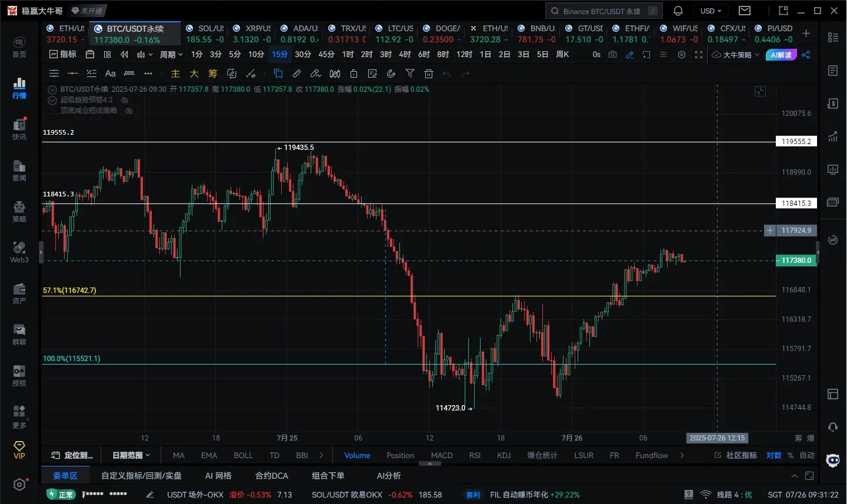Open the 指标 indicators button

(63, 54)
